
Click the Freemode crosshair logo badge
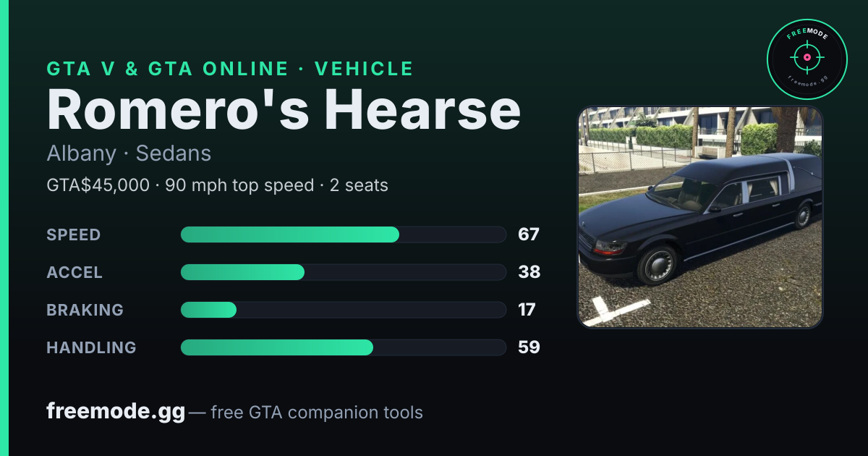pyautogui.click(x=807, y=59)
